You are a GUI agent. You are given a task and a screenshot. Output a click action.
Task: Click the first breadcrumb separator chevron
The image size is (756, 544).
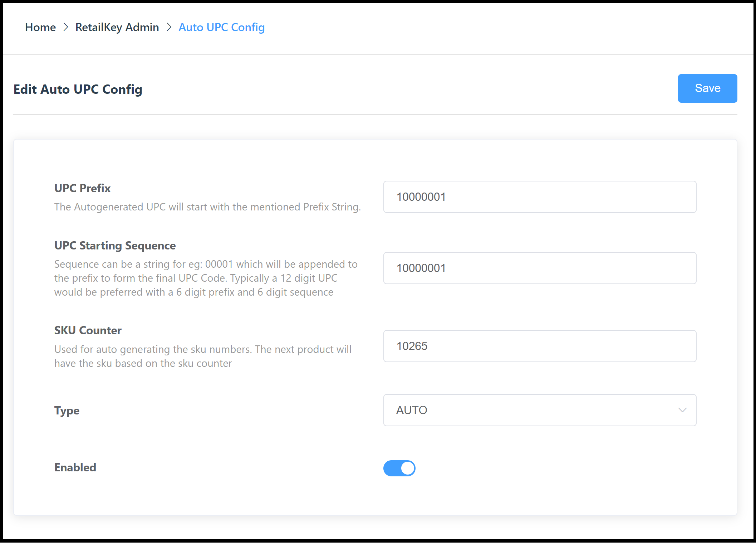click(66, 27)
